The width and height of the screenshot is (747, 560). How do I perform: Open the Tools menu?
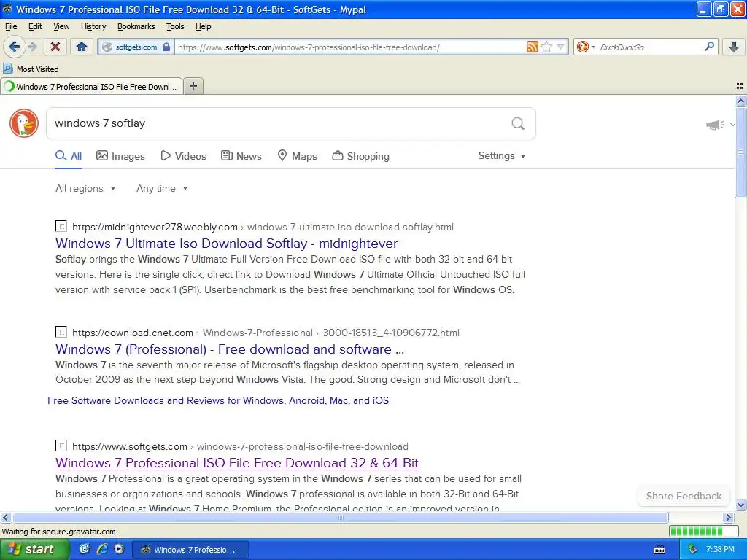point(175,26)
